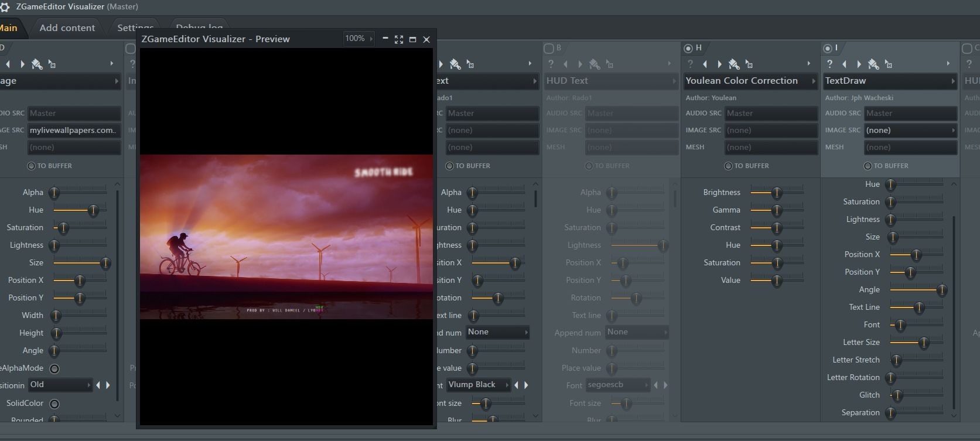Toggle SolidColor option in layer D
Viewport: 980px width, 441px height.
tap(54, 404)
